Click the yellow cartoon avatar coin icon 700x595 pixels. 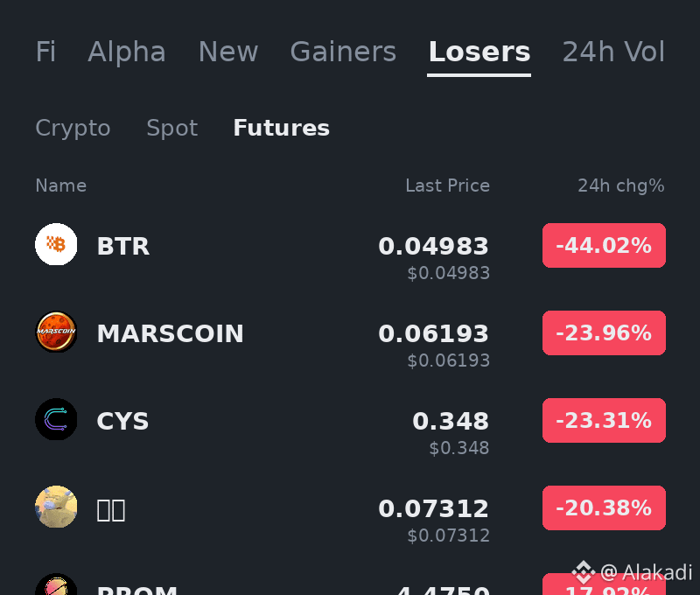[x=56, y=507]
